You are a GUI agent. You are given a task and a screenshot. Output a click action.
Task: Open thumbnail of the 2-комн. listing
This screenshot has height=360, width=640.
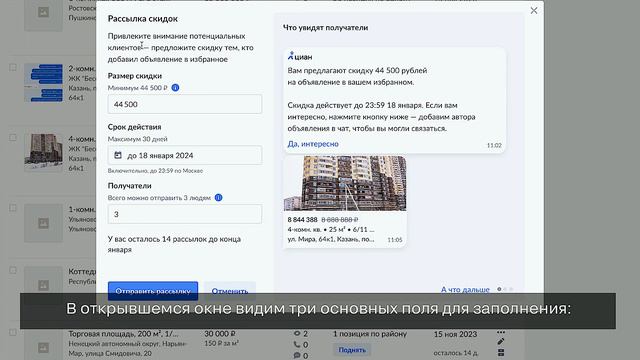coord(43,82)
